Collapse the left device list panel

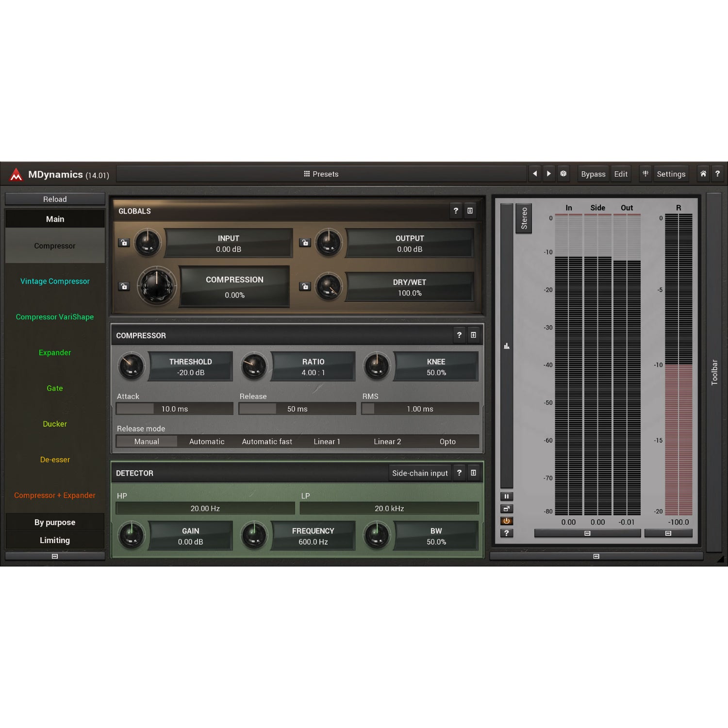tap(55, 556)
